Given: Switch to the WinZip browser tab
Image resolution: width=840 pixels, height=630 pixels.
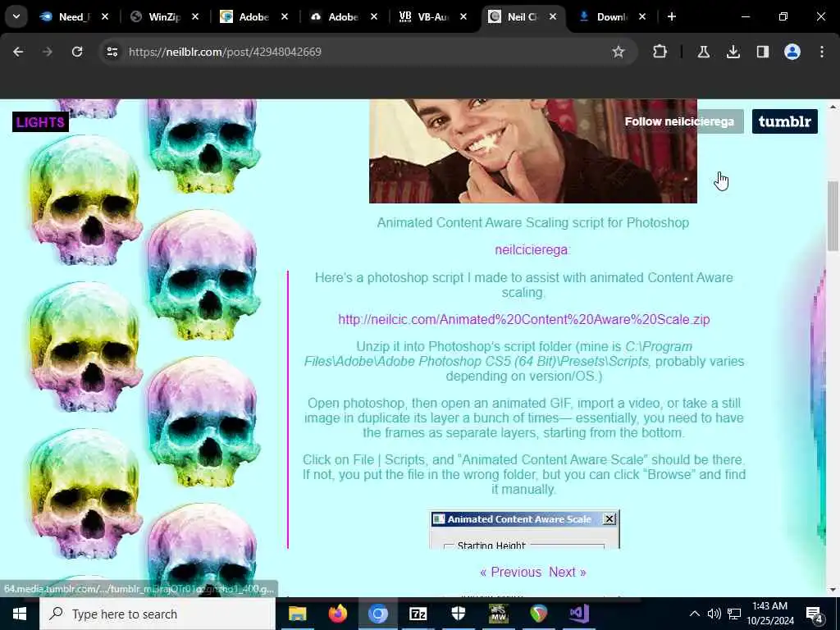Looking at the screenshot, I should tap(162, 16).
